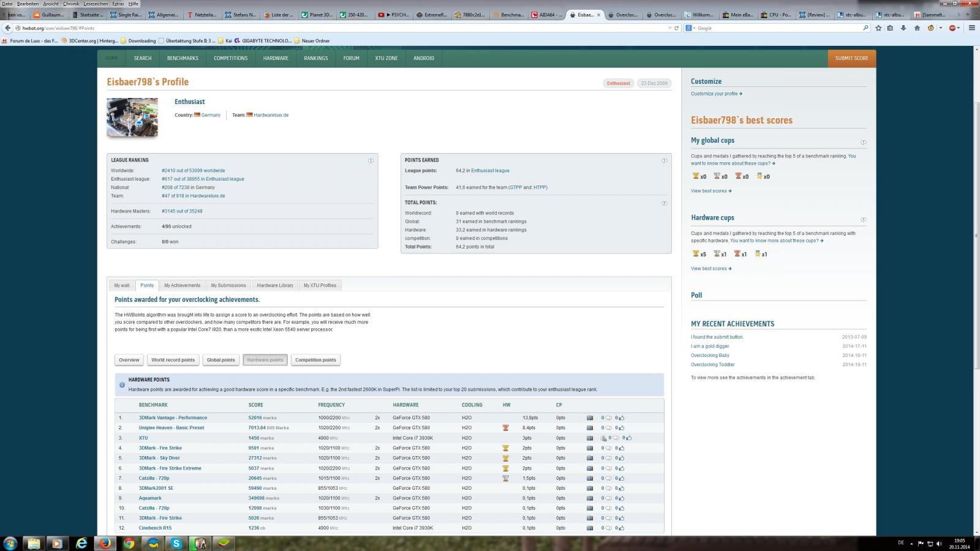Like the 3DMark Vantage - Performance score
The height and width of the screenshot is (551, 980).
622,418
